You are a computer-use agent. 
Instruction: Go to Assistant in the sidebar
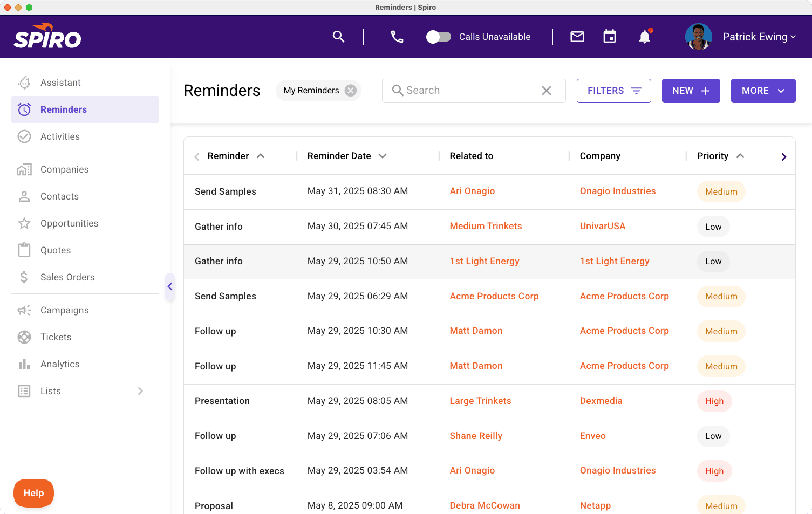[x=85, y=83]
